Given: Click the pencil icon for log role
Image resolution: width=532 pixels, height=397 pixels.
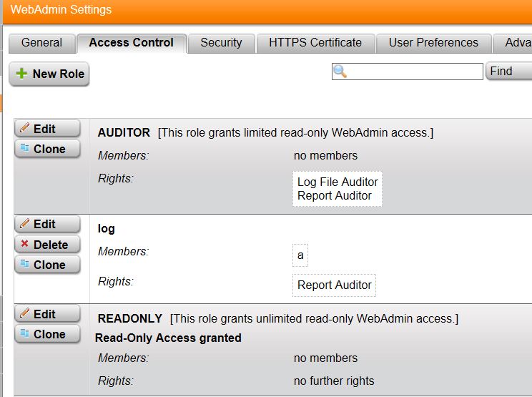Looking at the screenshot, I should pyautogui.click(x=24, y=224).
